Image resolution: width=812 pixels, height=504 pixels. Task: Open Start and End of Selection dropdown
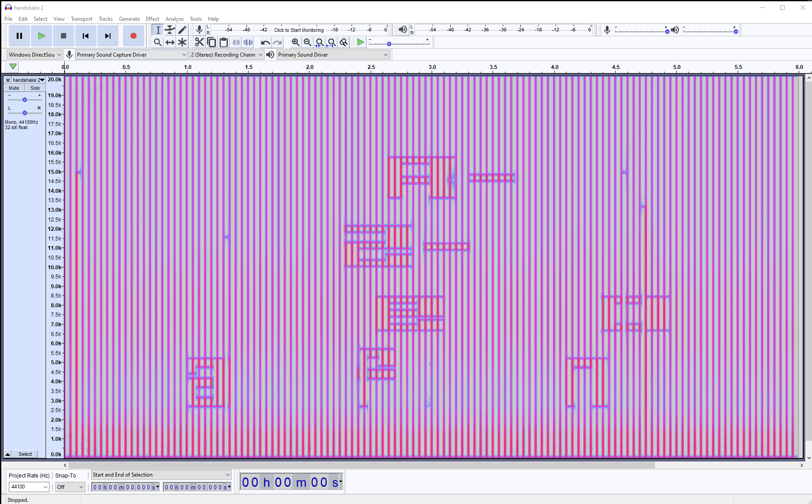click(161, 474)
